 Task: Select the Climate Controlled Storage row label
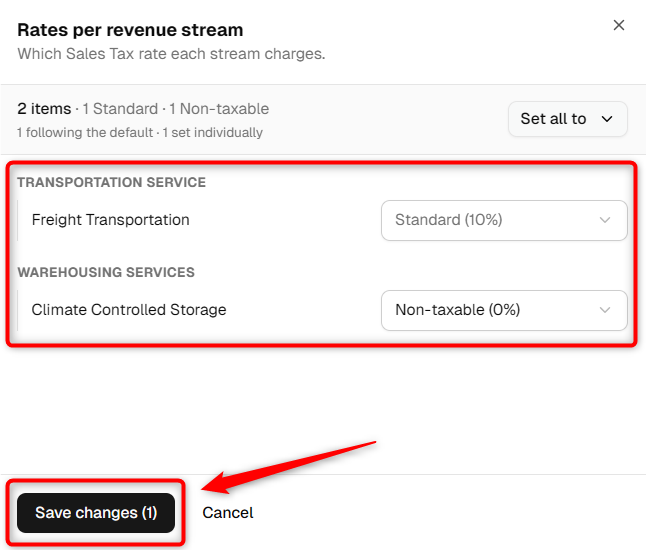(x=129, y=310)
